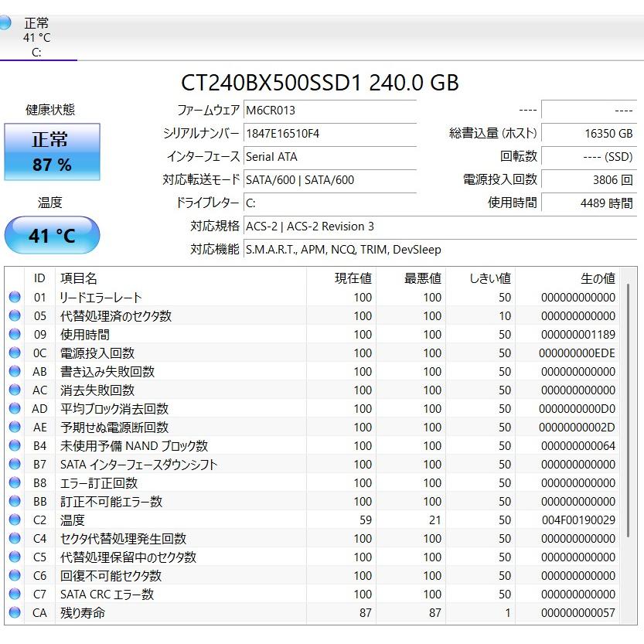Image resolution: width=644 pixels, height=644 pixels.
Task: Click the 項目名 column header
Action: 181,278
